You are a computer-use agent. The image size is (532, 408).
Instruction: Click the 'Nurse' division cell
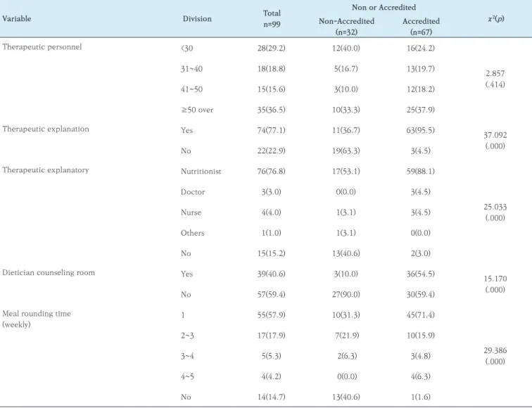191,212
